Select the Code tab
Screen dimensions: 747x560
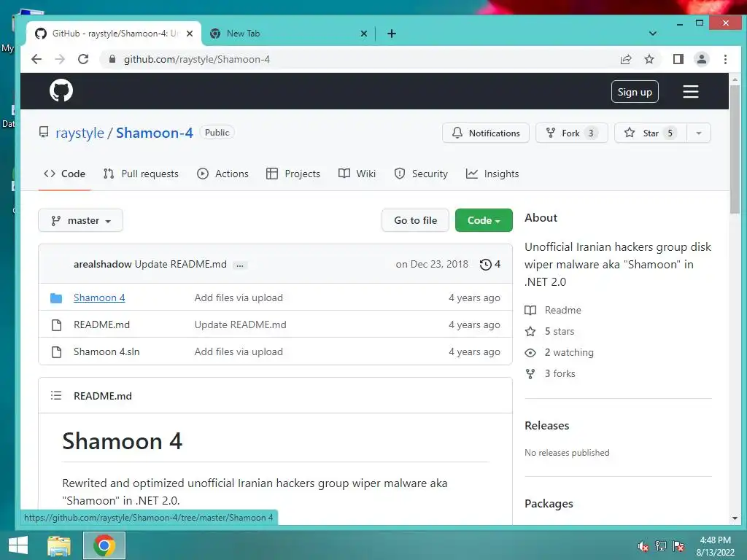click(x=64, y=174)
